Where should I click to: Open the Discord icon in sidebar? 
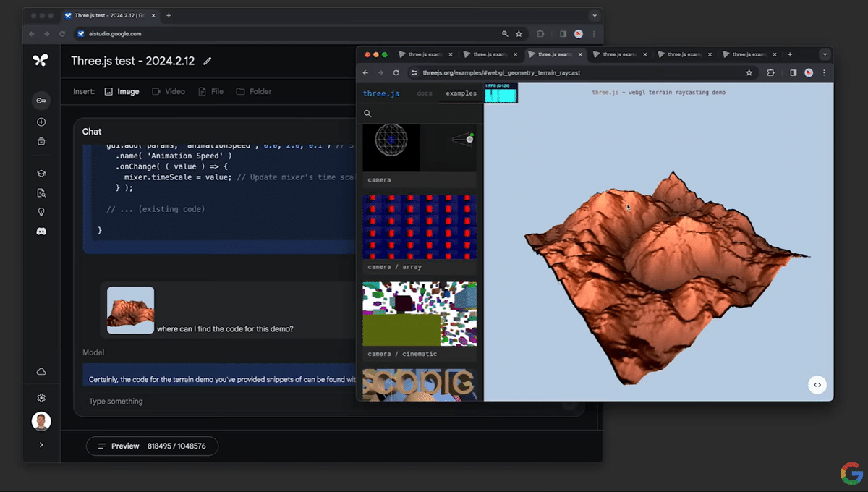41,232
